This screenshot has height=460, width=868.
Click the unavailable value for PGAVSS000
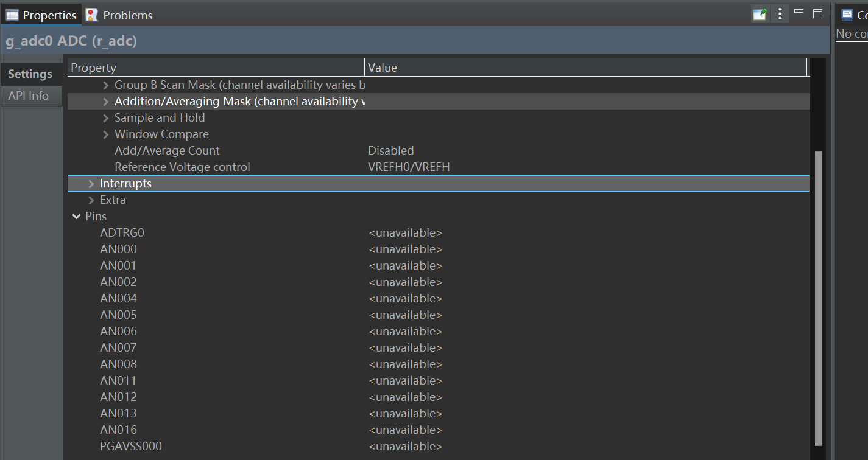(406, 447)
